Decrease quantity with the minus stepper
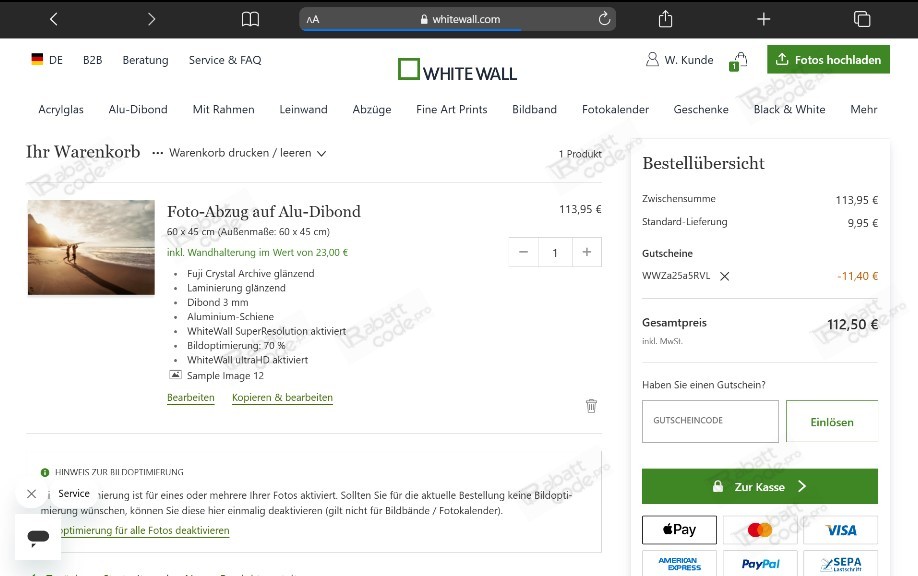Image resolution: width=918 pixels, height=576 pixels. (x=523, y=252)
